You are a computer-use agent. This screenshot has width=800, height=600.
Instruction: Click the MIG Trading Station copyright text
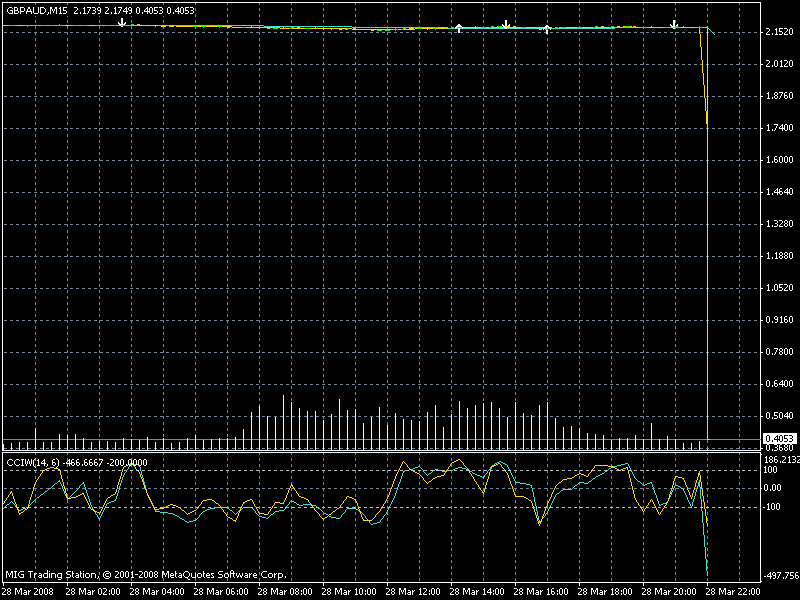click(x=146, y=575)
